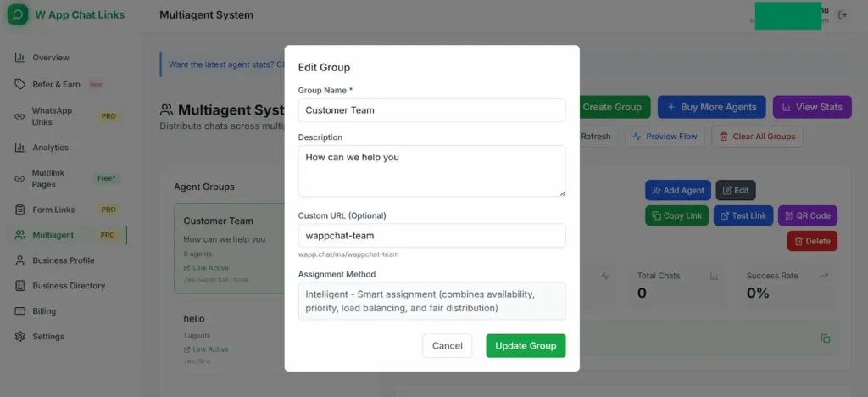Screen dimensions: 868x397
Task: Click the W App Chat Links logo icon
Action: point(17,14)
